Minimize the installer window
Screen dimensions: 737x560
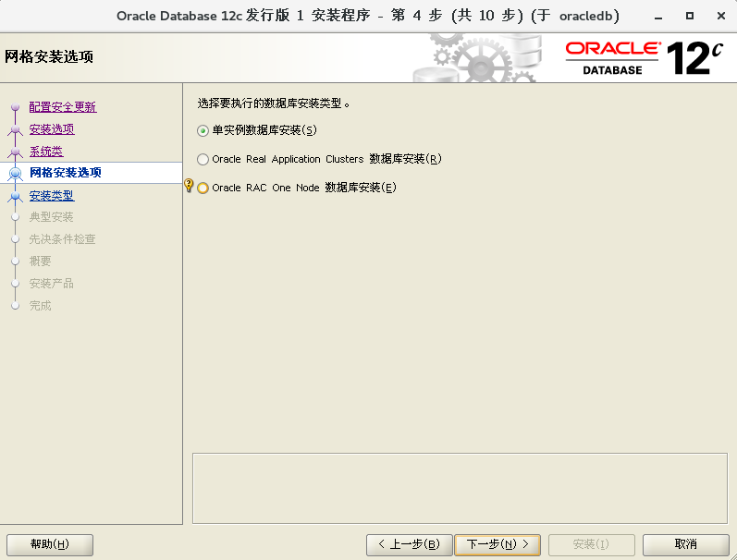point(658,17)
